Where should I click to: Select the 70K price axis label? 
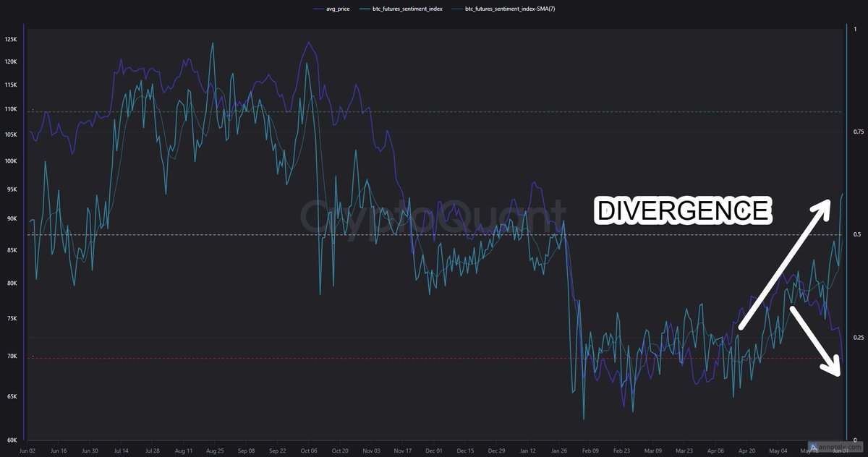(12, 356)
